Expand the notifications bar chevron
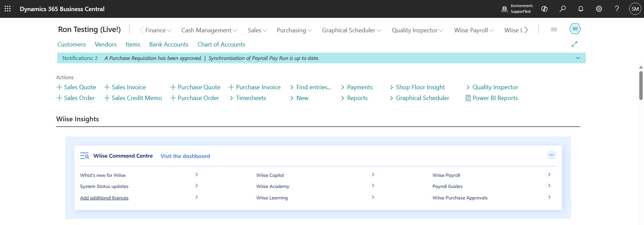This screenshot has width=644, height=225. point(578,58)
